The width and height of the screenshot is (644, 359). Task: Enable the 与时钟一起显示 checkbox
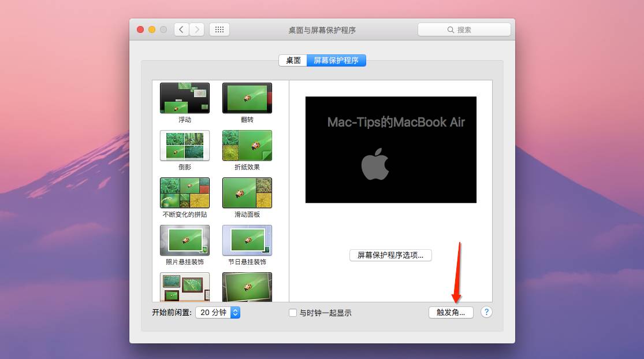point(293,313)
